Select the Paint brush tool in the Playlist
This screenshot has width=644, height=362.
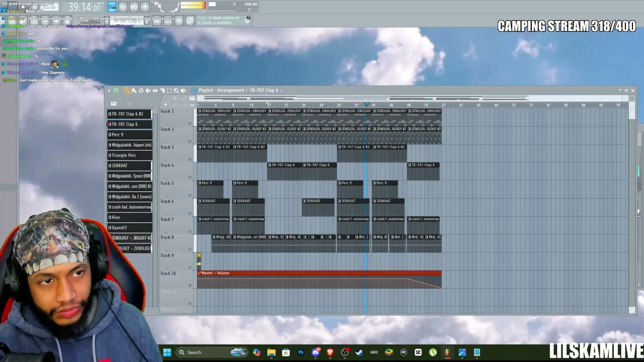(134, 90)
